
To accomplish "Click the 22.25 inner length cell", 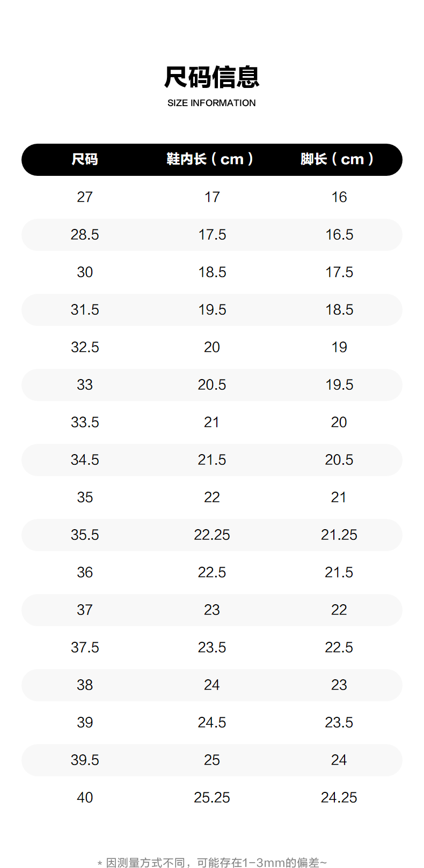I will click(212, 535).
